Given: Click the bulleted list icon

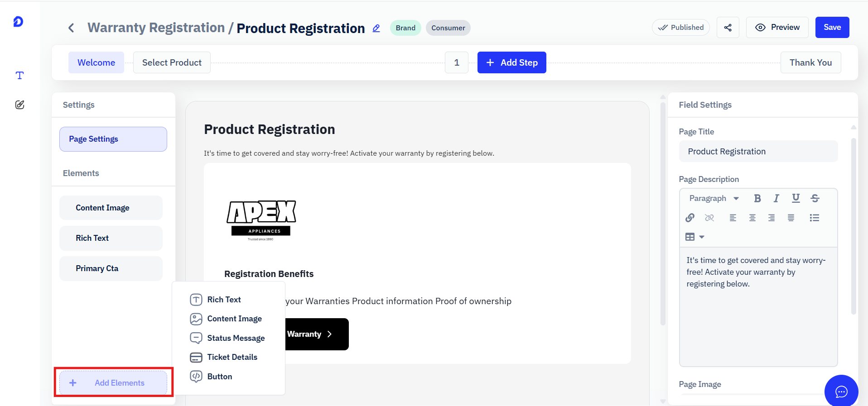Looking at the screenshot, I should tap(814, 218).
